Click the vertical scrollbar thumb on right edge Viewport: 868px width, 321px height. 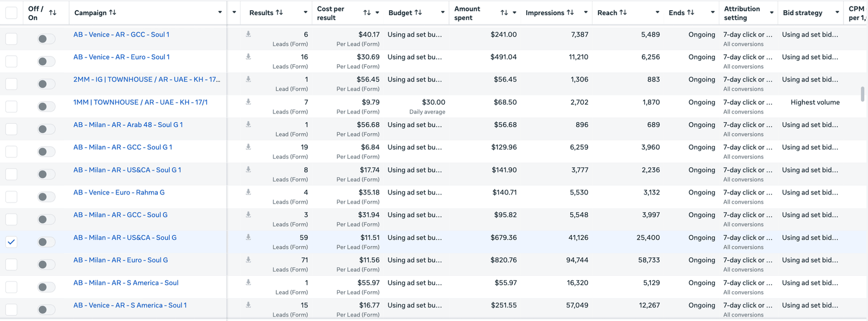863,94
